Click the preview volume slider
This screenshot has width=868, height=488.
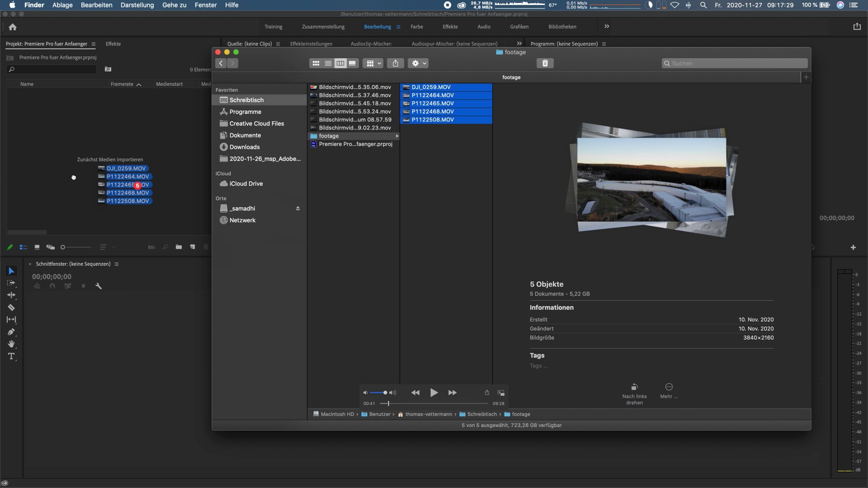(x=378, y=393)
